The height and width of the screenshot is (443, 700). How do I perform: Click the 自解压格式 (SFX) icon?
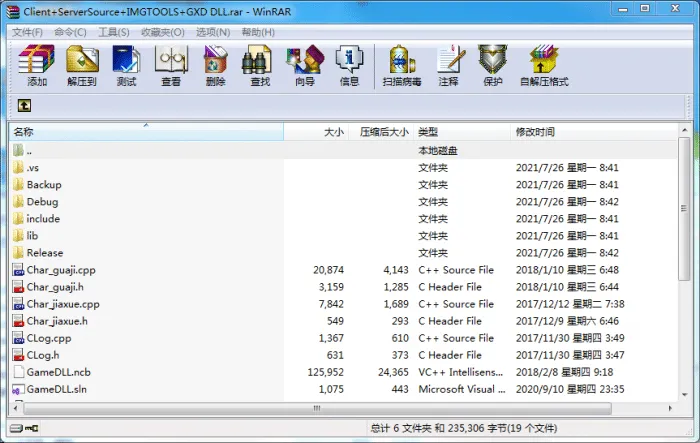(x=544, y=65)
